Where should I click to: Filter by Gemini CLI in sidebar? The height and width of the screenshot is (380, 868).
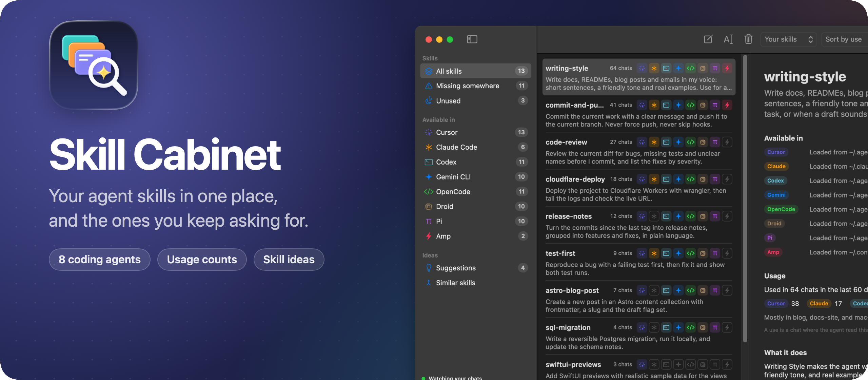[475, 177]
